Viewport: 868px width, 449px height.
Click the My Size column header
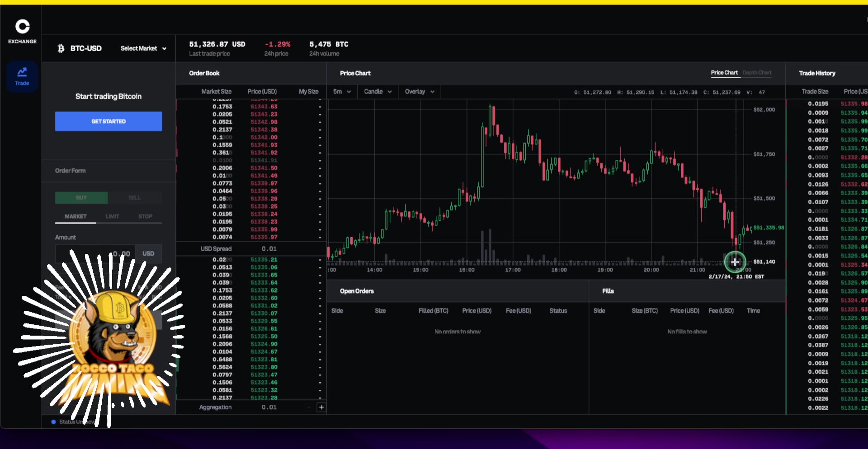(x=309, y=92)
